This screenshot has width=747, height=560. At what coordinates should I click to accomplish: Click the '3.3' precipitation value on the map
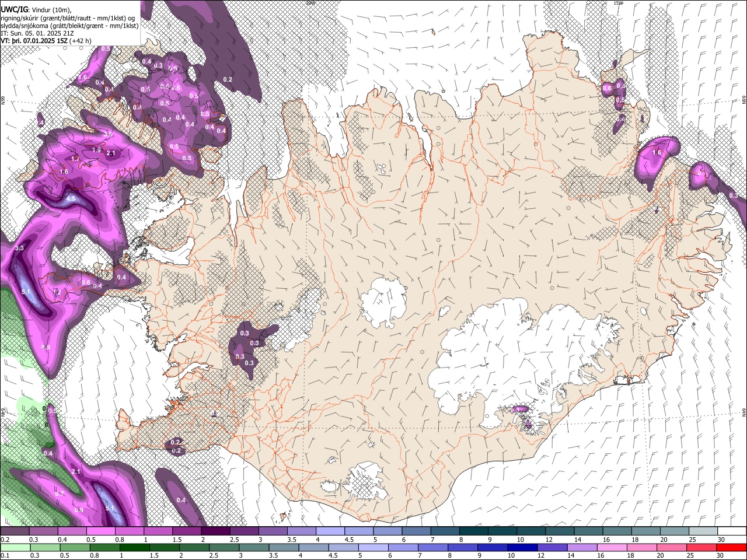pyautogui.click(x=19, y=248)
